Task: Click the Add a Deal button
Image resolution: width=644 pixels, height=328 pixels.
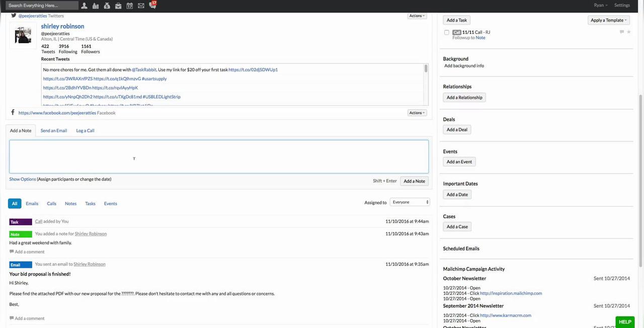Action: (457, 130)
